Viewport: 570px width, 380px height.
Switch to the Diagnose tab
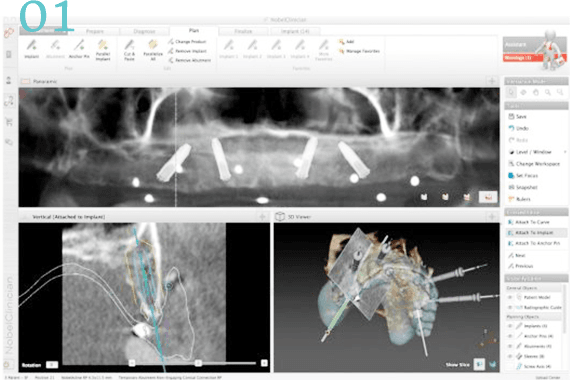pyautogui.click(x=144, y=31)
